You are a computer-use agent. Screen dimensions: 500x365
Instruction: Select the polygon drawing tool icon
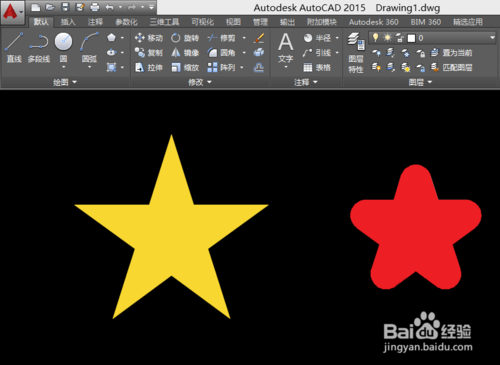click(x=111, y=38)
